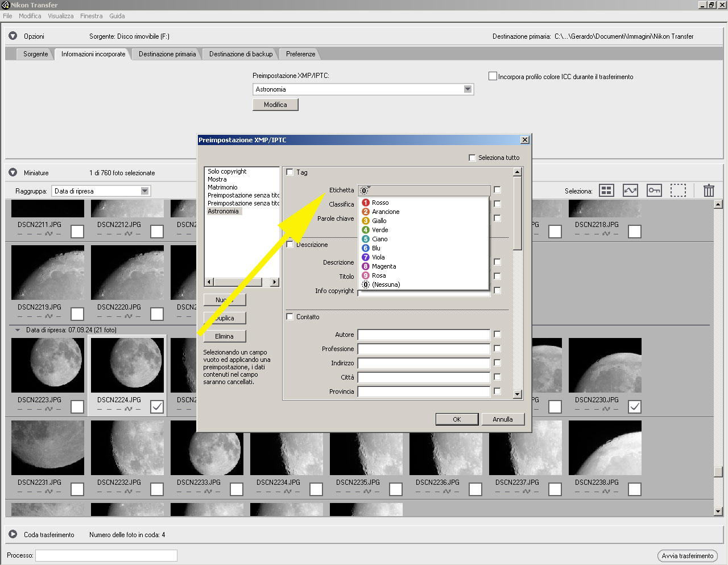The image size is (728, 565).
Task: Click the Elimina preset button
Action: click(x=224, y=336)
